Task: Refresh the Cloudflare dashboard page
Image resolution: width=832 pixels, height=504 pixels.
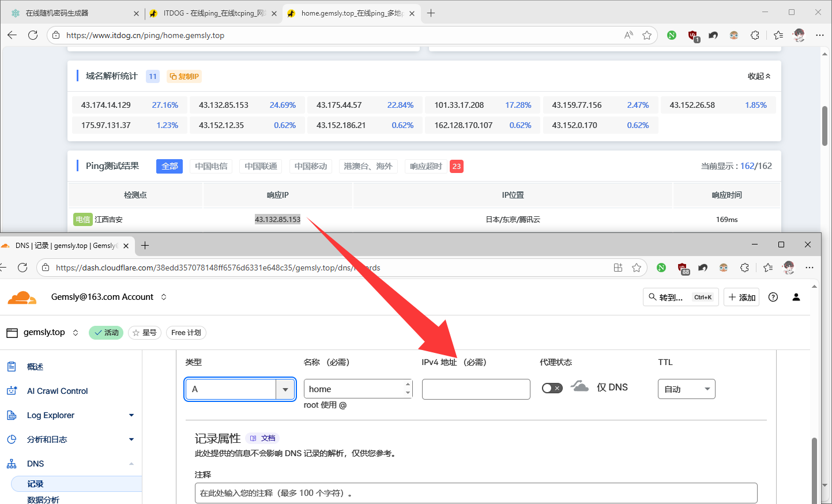Action: 22,268
